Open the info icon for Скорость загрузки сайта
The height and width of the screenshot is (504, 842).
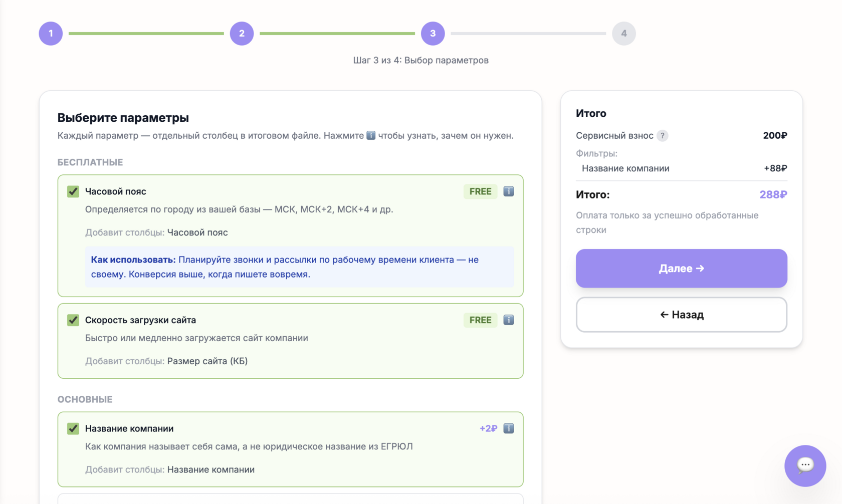[508, 320]
